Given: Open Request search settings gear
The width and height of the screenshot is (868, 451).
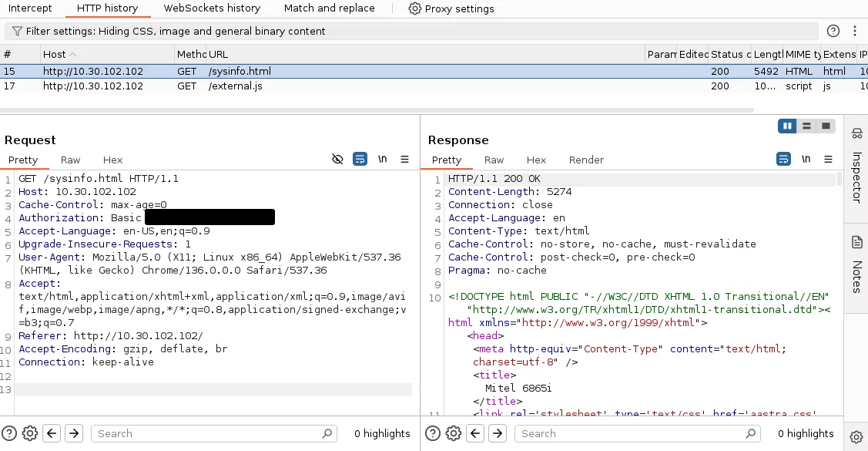Looking at the screenshot, I should (30, 433).
